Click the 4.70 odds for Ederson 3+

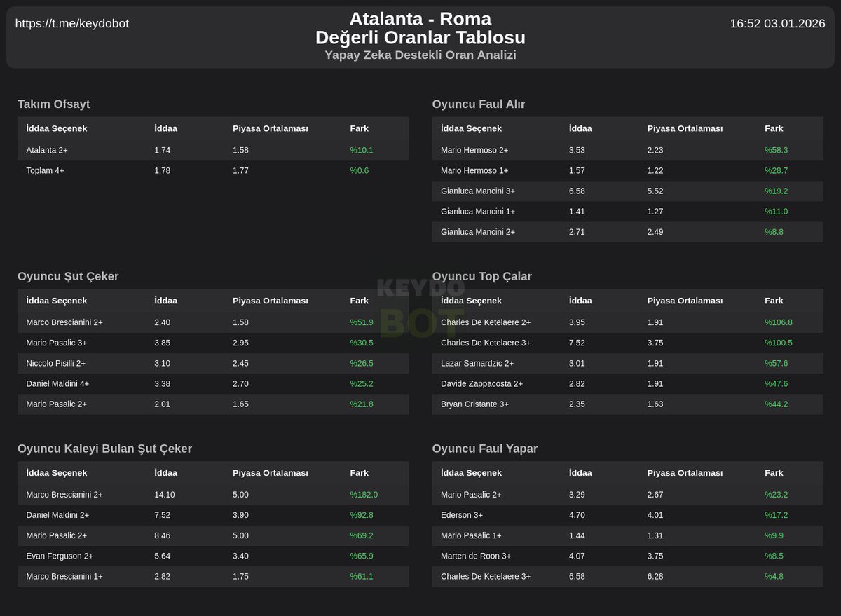(x=577, y=514)
